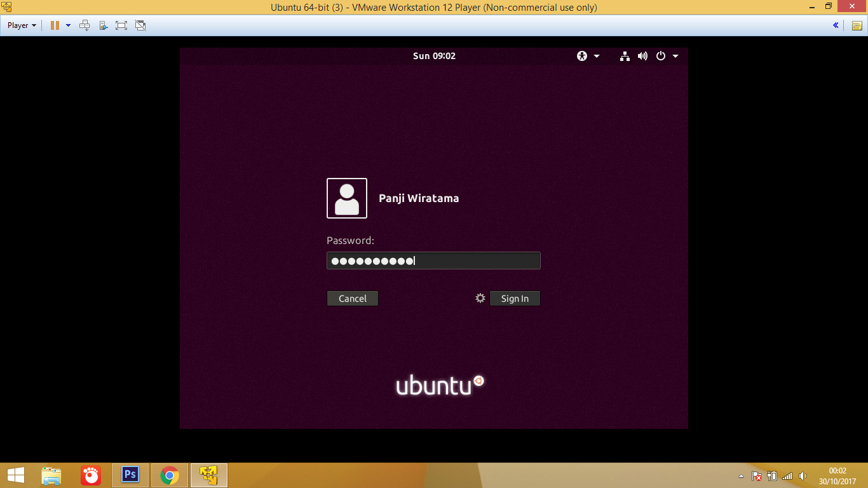Click the Panji Wiratama username text

(419, 198)
